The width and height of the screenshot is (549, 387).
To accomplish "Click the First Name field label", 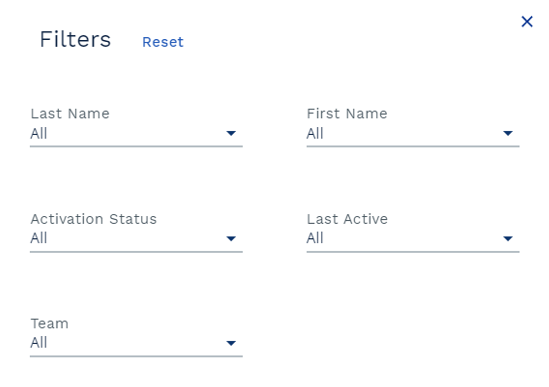I will [347, 113].
